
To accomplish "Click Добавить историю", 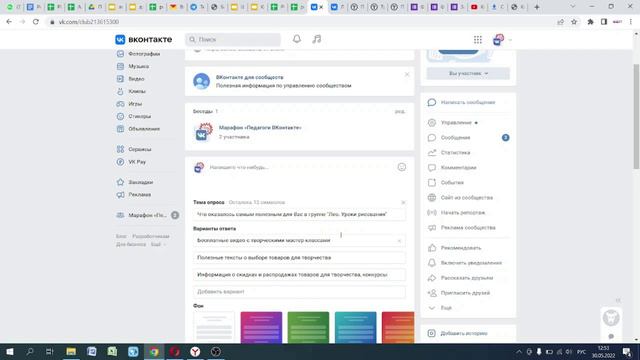I will (x=464, y=333).
